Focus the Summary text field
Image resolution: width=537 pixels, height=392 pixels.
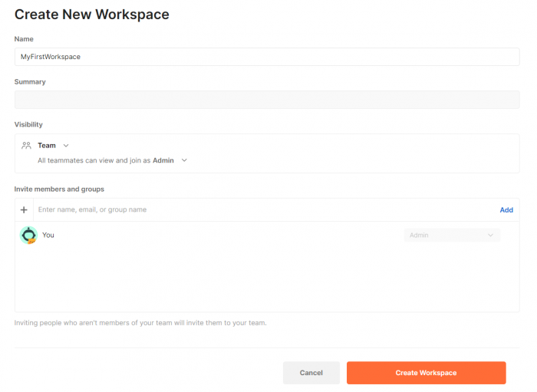(267, 100)
